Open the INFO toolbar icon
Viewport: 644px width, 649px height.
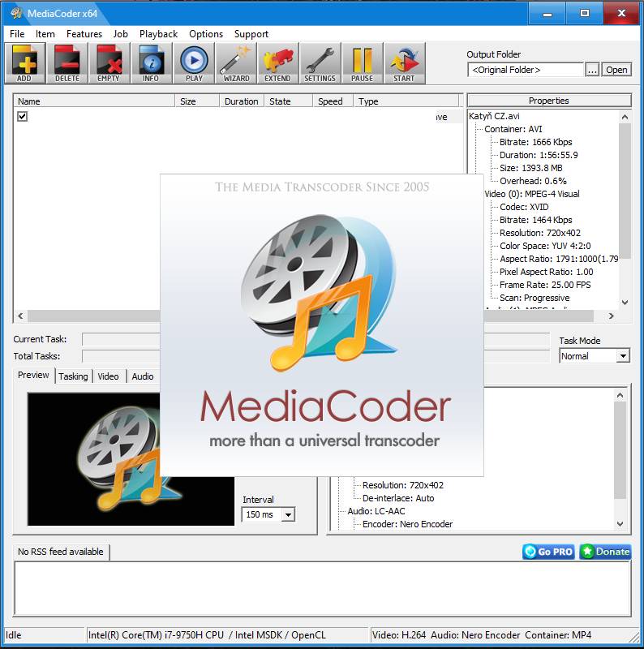[x=151, y=63]
